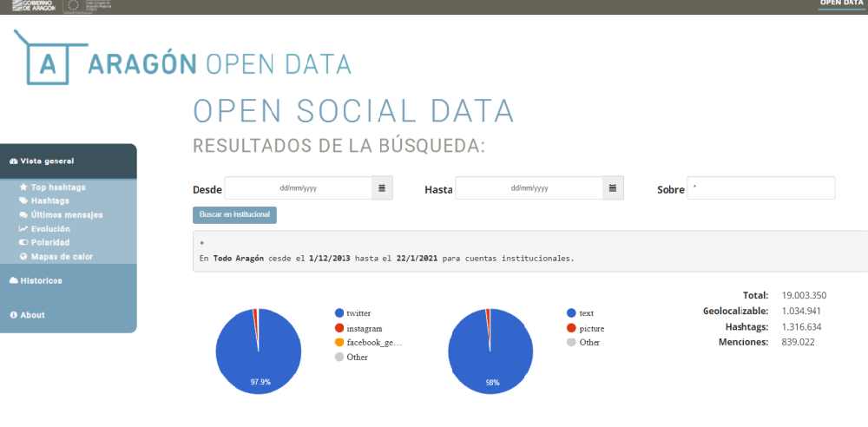Click the picture legend label
This screenshot has height=427, width=868.
(x=592, y=328)
